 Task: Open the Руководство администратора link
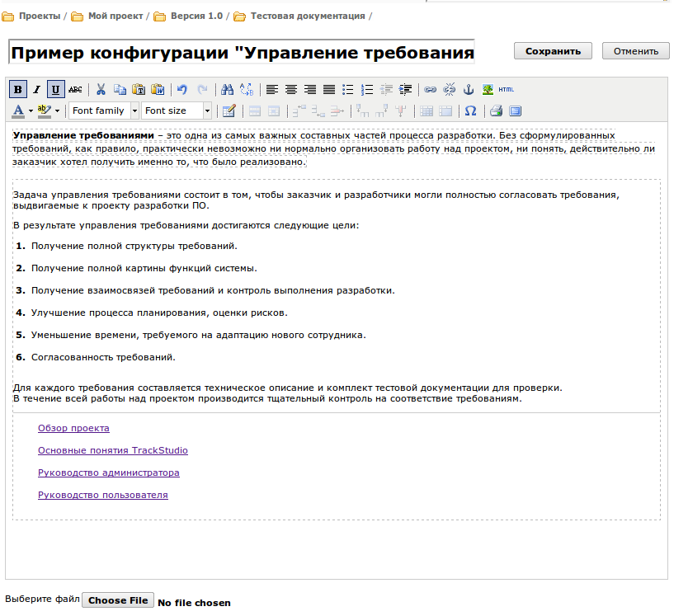click(x=109, y=473)
